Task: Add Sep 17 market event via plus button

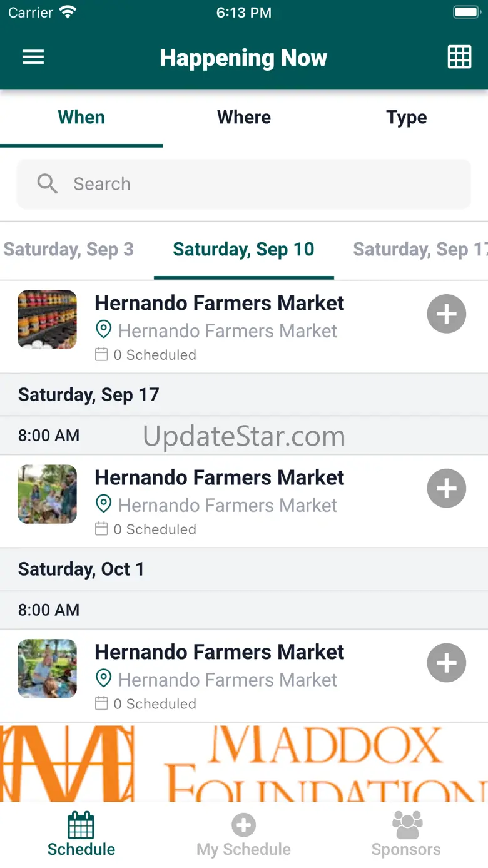Action: [446, 489]
